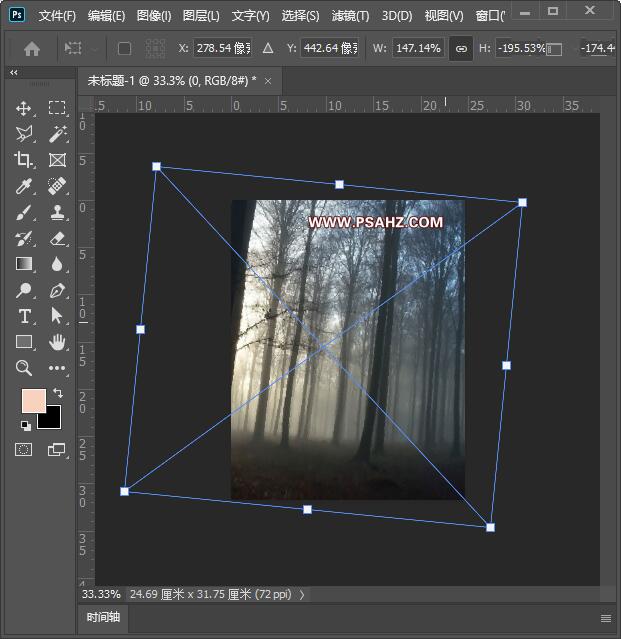The image size is (621, 639).
Task: Open the 3D(D) menu
Action: coord(397,16)
